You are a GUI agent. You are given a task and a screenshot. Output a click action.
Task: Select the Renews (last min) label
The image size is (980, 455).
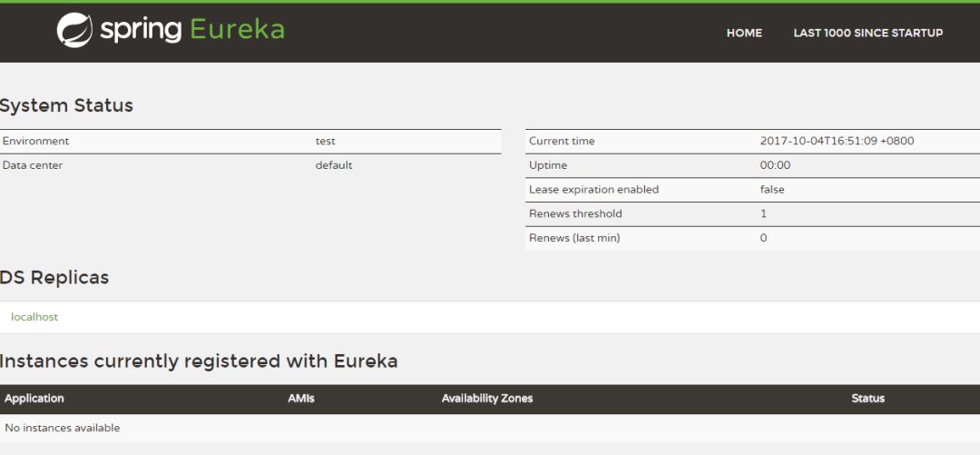pyautogui.click(x=574, y=238)
